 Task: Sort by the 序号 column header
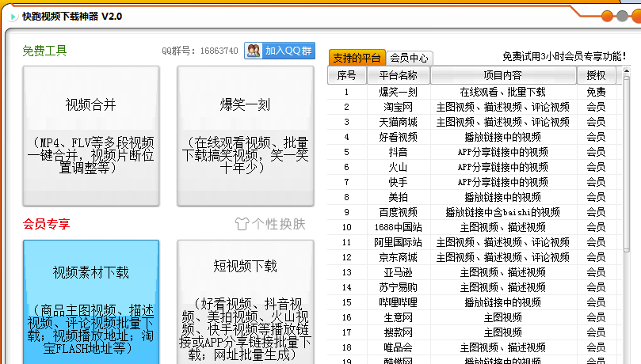pos(347,75)
